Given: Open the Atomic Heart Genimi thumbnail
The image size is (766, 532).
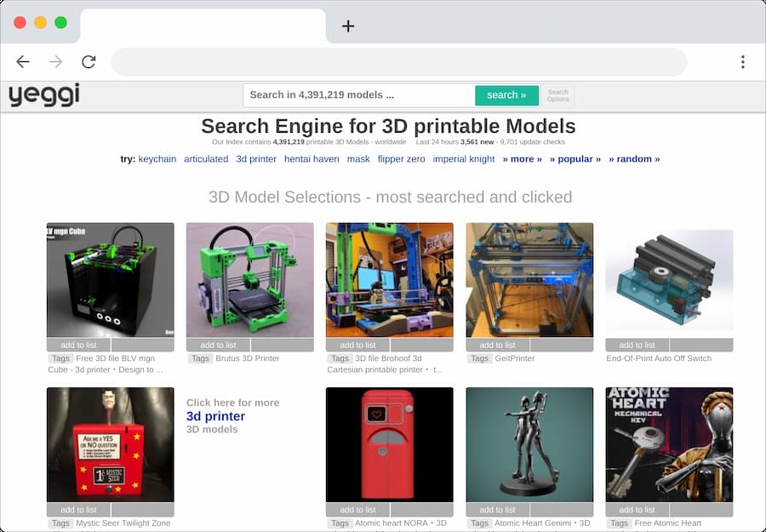Looking at the screenshot, I should pos(529,444).
